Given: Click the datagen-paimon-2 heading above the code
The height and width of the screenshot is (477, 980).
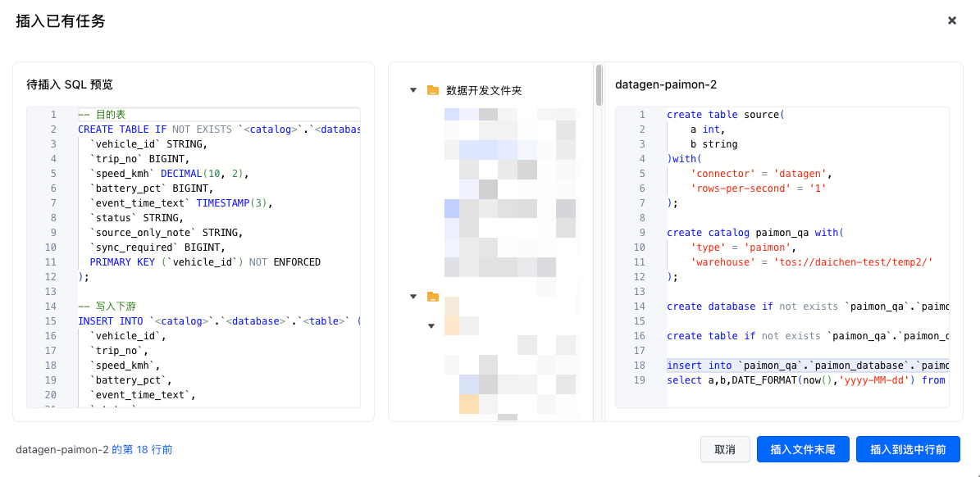Looking at the screenshot, I should pyautogui.click(x=666, y=84).
